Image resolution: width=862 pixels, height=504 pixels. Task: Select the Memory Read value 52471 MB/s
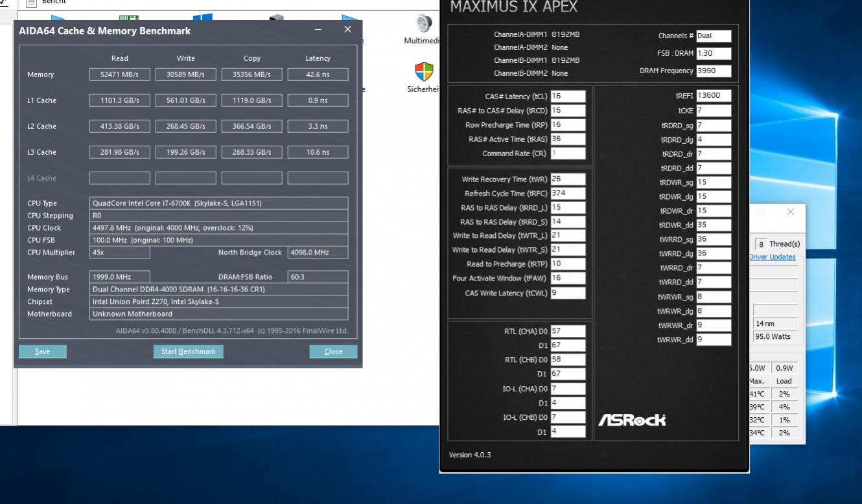click(x=120, y=74)
